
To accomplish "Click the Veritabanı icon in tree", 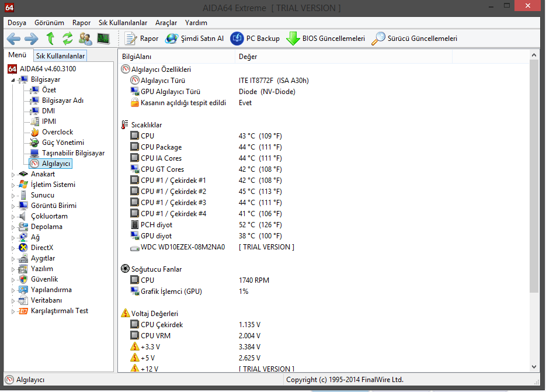I will coord(23,300).
